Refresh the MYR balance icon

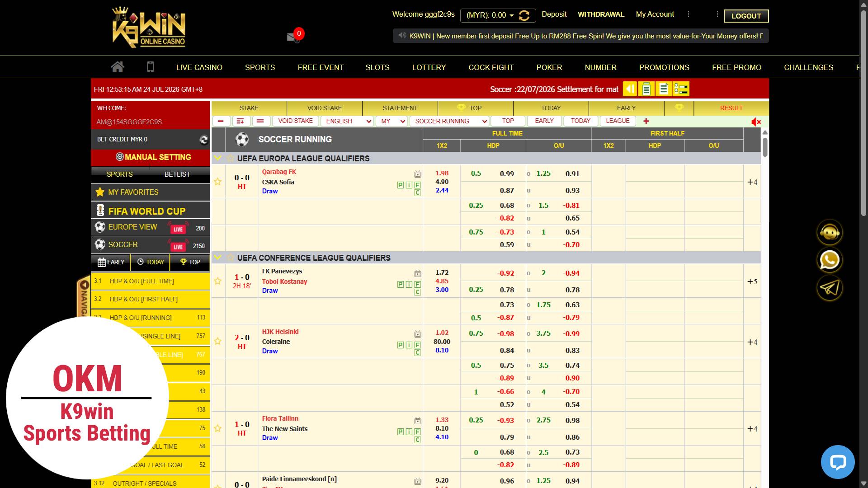[x=524, y=15]
